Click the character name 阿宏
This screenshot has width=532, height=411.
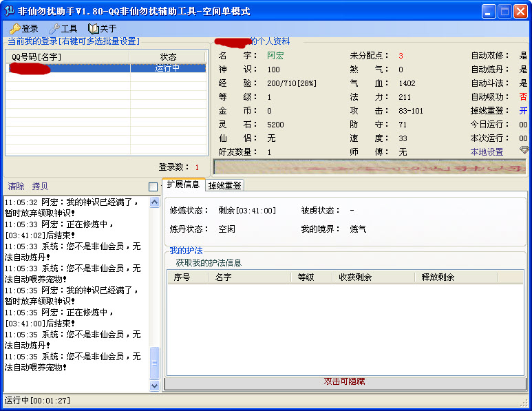tap(275, 55)
